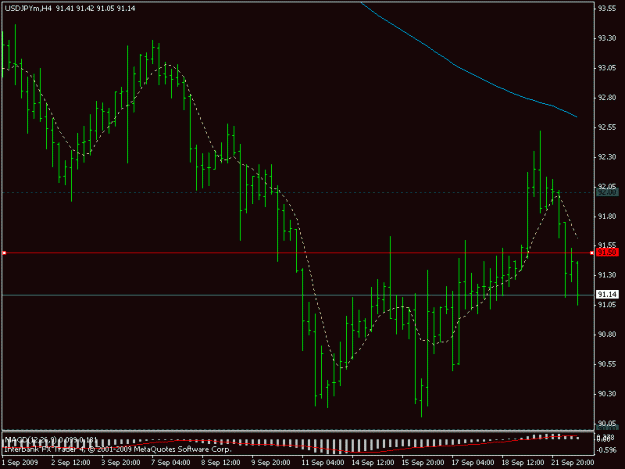Click the 1 Sep 2009 date label
The image size is (625, 469).
20,463
